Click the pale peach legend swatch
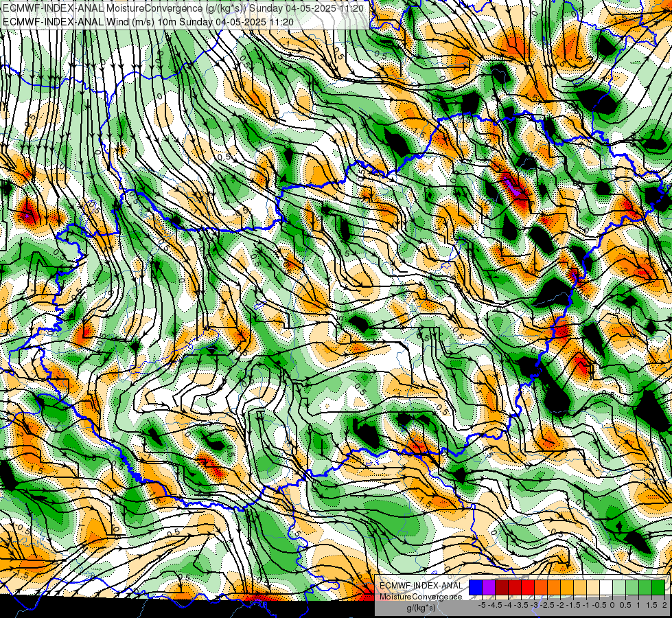This screenshot has width=672, height=618. click(x=593, y=587)
